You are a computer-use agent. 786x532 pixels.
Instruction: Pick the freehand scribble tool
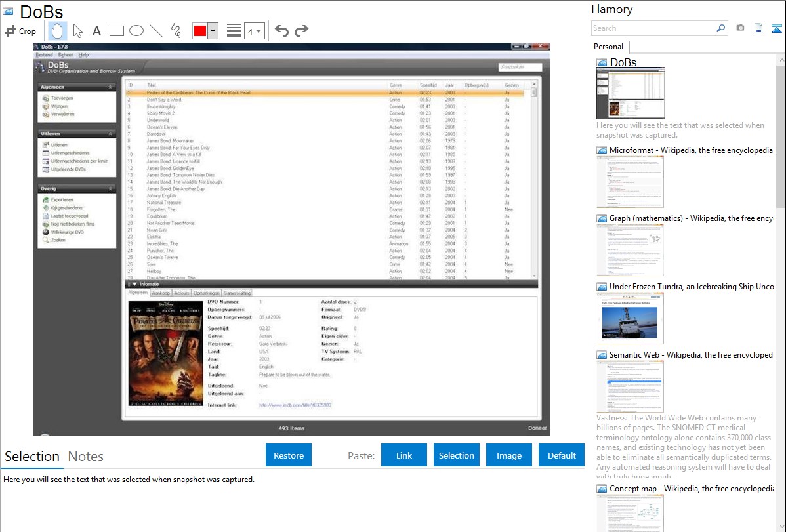[176, 31]
